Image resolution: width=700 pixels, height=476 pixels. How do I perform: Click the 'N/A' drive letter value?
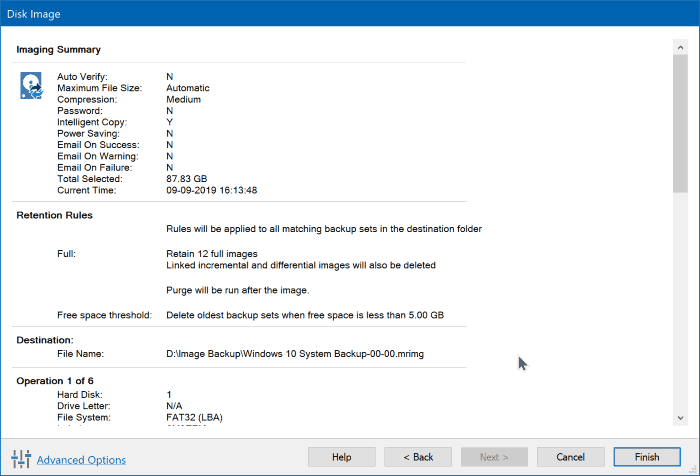click(x=174, y=406)
